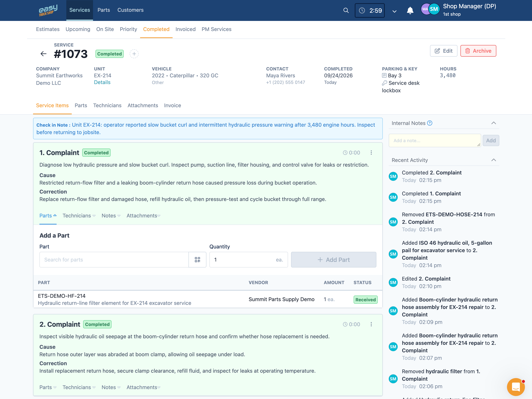
Task: Expand Notes in 2. Complaint
Action: click(111, 387)
